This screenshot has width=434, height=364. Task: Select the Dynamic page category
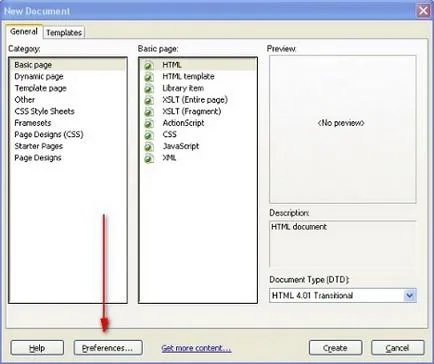coord(39,76)
